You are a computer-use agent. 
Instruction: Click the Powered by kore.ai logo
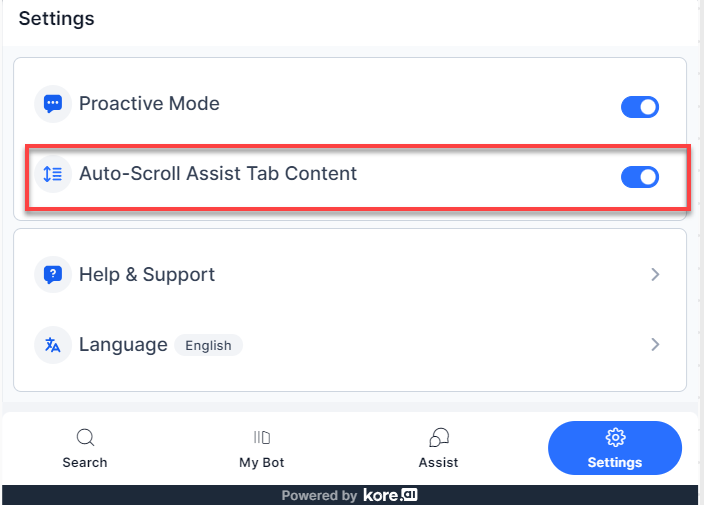pyautogui.click(x=390, y=495)
